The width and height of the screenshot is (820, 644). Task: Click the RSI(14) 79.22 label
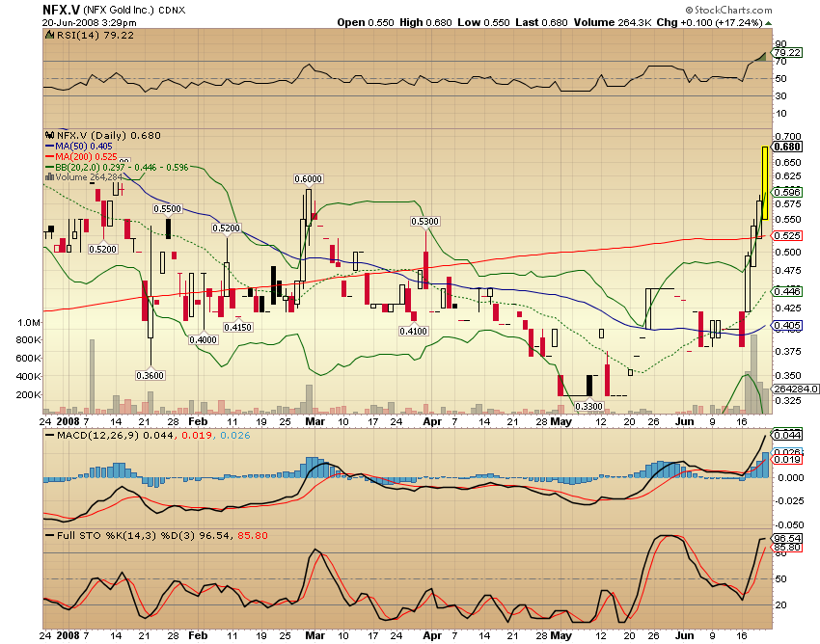click(96, 39)
